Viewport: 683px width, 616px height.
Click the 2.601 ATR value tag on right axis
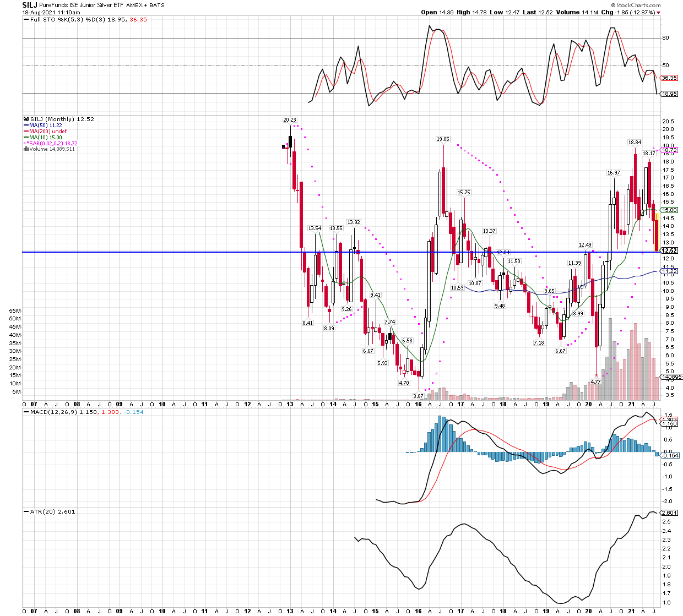pos(669,513)
